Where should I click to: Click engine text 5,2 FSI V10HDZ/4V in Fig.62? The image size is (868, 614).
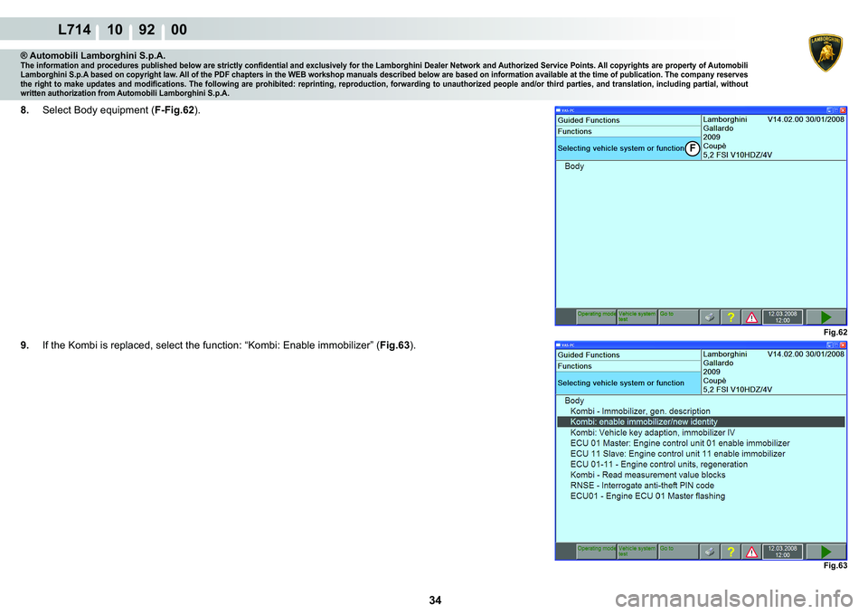pyautogui.click(x=738, y=155)
